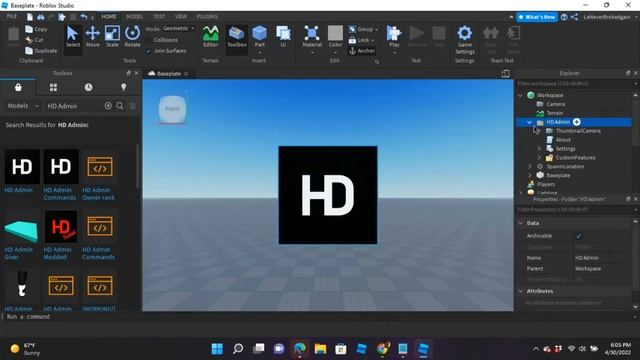Screen dimensions: 640x360
Task: Clear the HD Admin search text
Action: [108, 106]
